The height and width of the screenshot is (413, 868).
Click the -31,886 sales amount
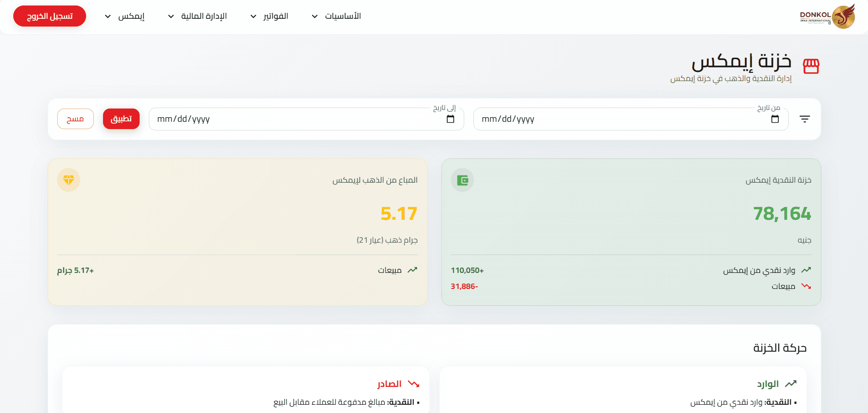[464, 286]
